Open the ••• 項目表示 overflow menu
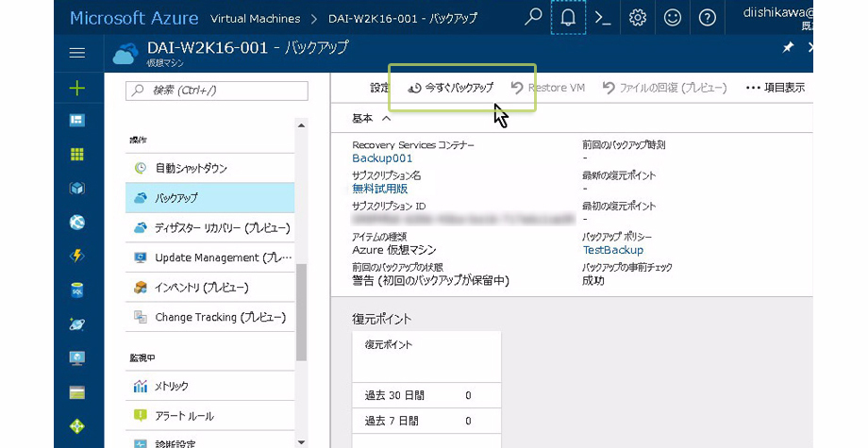 coord(775,88)
